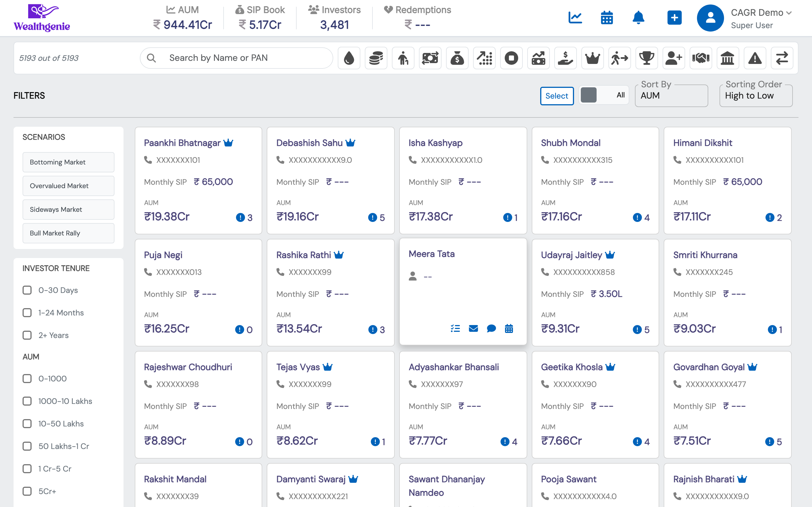Viewport: 812px width, 507px height.
Task: Click the bank building filter icon
Action: pos(727,58)
